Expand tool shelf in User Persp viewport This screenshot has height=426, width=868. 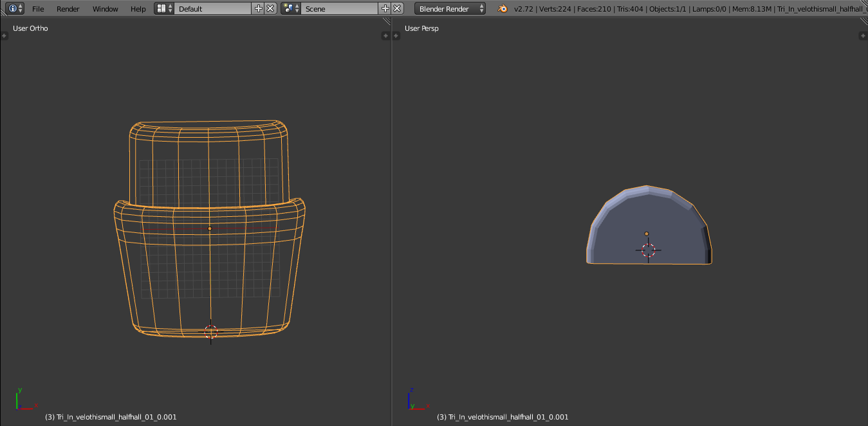coord(396,36)
